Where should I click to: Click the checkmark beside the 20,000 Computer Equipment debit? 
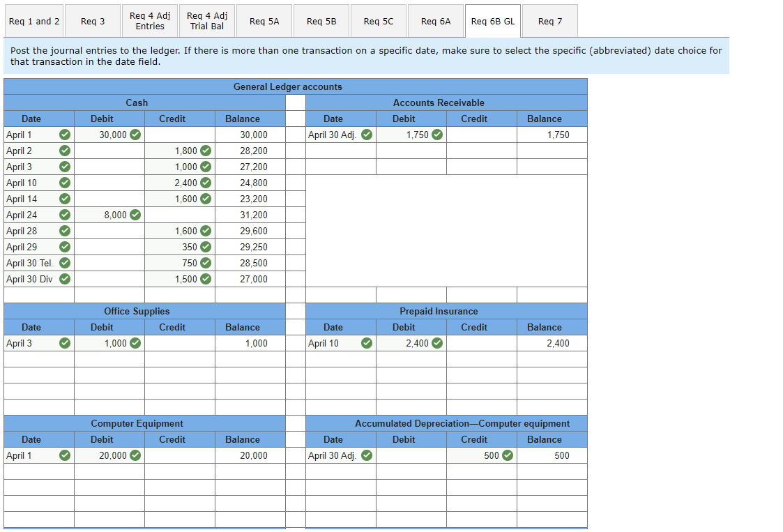coord(137,455)
